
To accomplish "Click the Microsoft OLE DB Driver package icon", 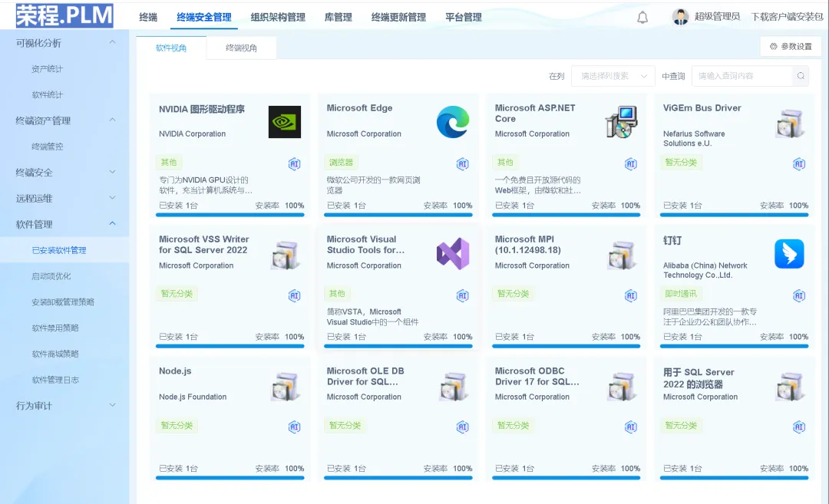I will coord(453,386).
